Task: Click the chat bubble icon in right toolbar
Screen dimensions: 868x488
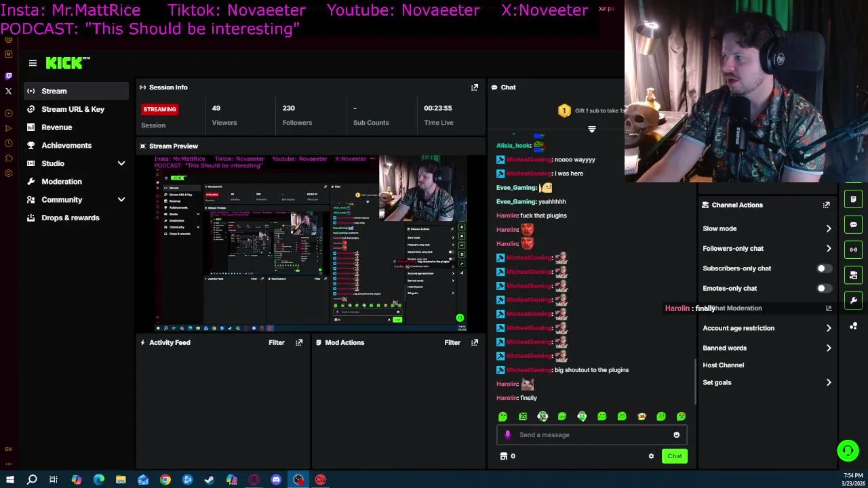Action: click(x=853, y=224)
